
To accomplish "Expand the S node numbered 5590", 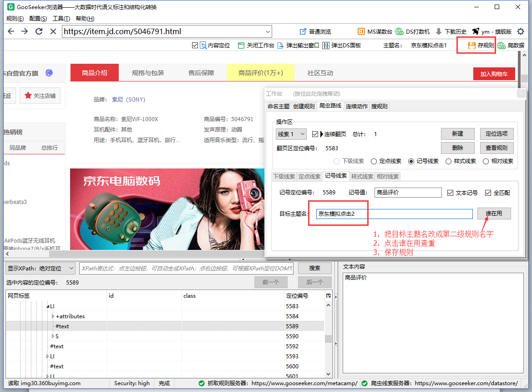I will click(x=53, y=336).
